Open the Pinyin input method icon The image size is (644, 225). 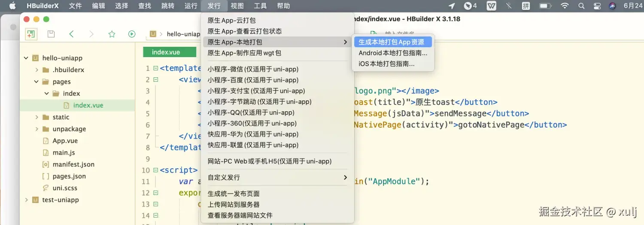pyautogui.click(x=526, y=6)
